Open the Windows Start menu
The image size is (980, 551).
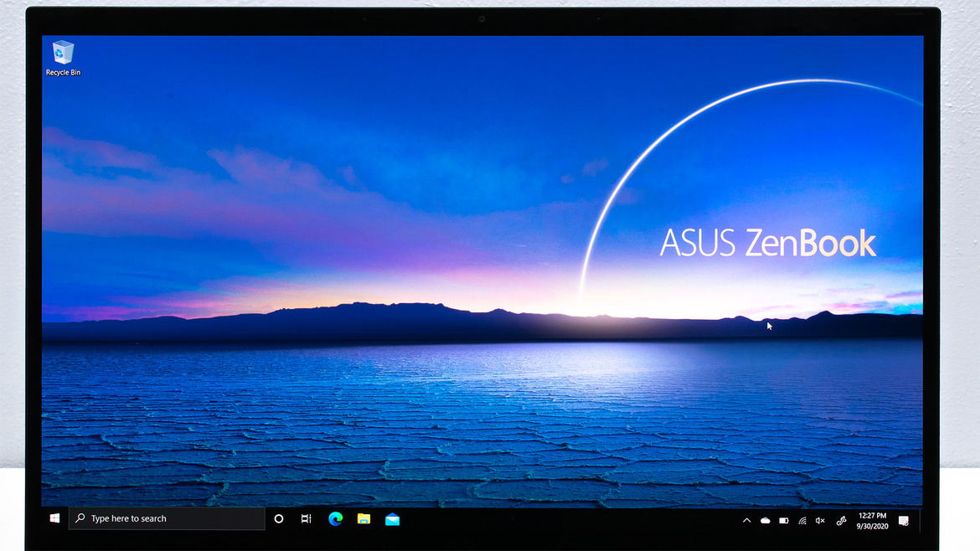(54, 518)
